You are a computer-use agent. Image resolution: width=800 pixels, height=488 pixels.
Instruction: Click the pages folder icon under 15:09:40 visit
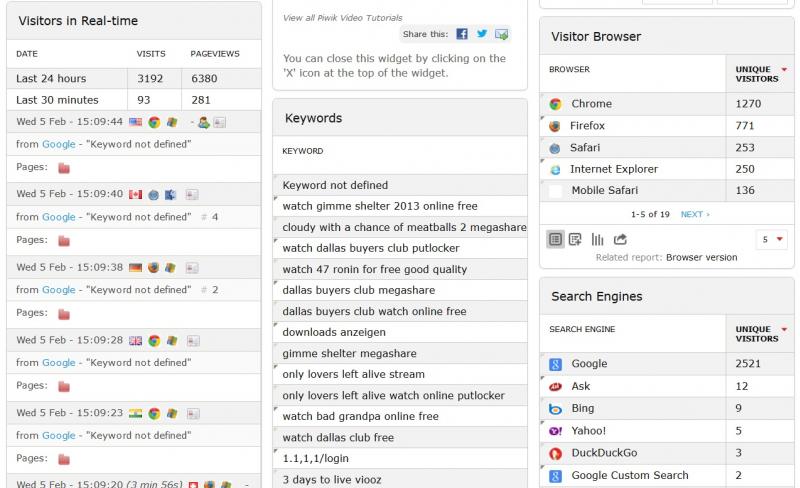(x=64, y=241)
